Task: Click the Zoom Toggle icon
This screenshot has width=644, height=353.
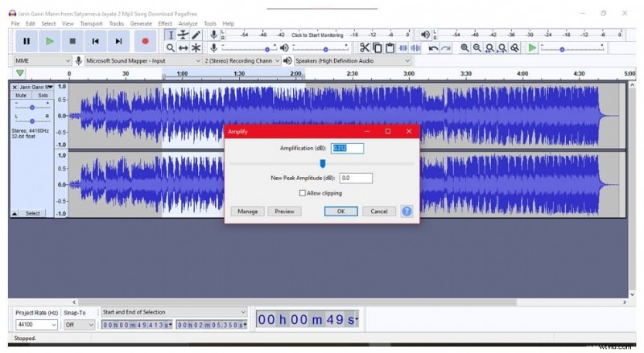Action: pyautogui.click(x=514, y=48)
